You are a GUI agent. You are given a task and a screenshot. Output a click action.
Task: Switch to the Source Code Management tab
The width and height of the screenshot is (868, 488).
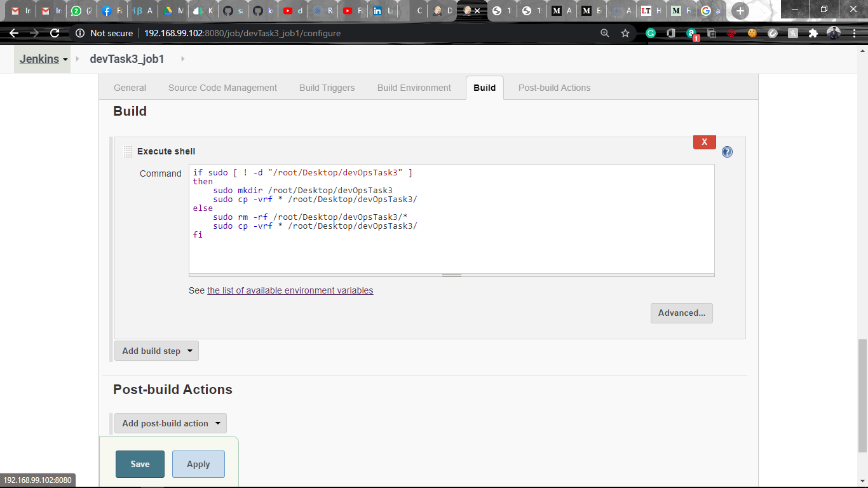[x=222, y=87]
